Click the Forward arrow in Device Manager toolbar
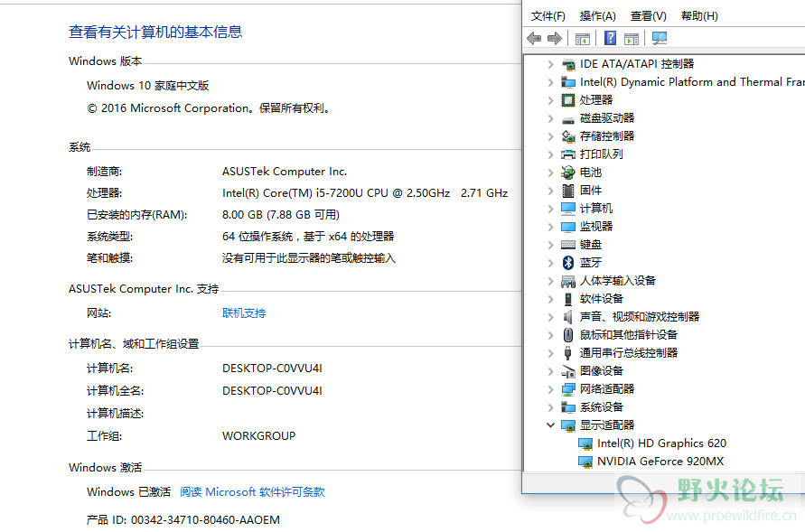805x532 pixels. 555,39
